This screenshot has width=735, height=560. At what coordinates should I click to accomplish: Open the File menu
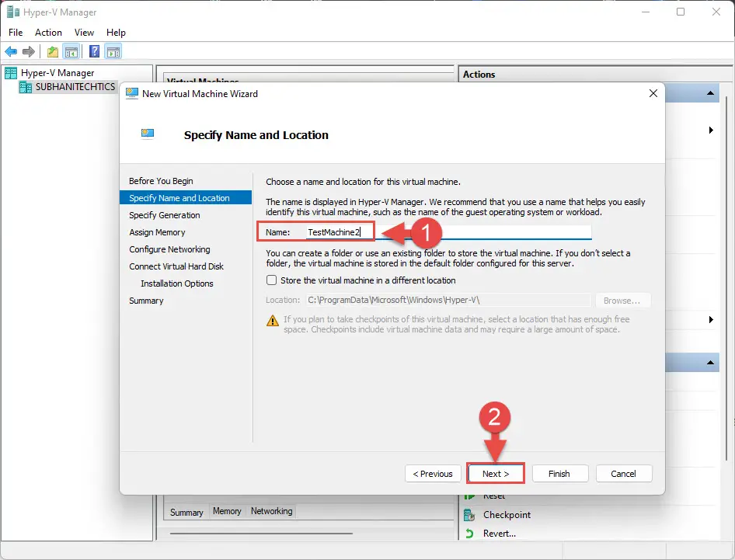coord(16,33)
